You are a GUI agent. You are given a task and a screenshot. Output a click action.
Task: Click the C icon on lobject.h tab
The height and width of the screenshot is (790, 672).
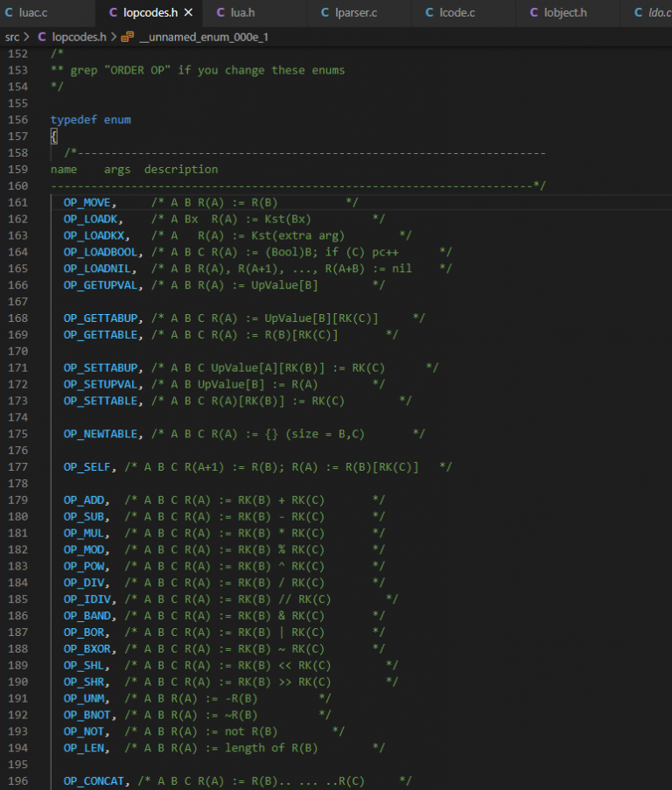point(534,12)
